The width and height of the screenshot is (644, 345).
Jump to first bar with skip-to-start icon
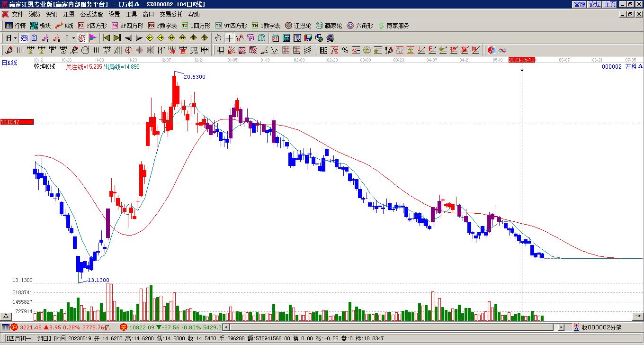[106, 38]
